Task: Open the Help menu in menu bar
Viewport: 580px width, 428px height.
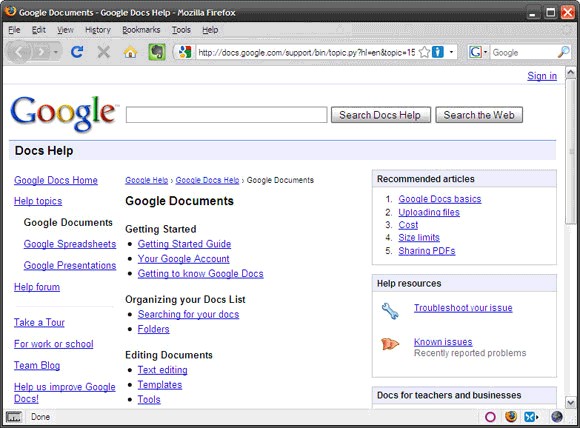Action: [x=210, y=30]
